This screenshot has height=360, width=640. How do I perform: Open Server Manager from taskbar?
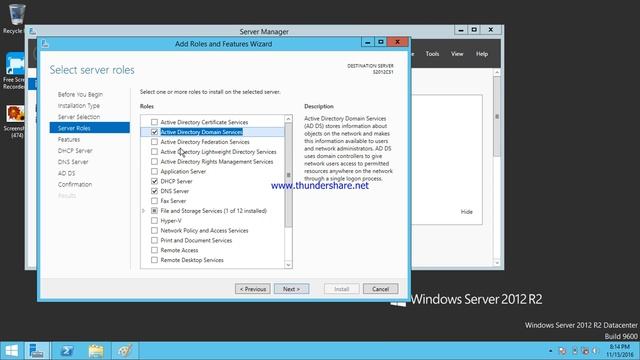pyautogui.click(x=37, y=351)
